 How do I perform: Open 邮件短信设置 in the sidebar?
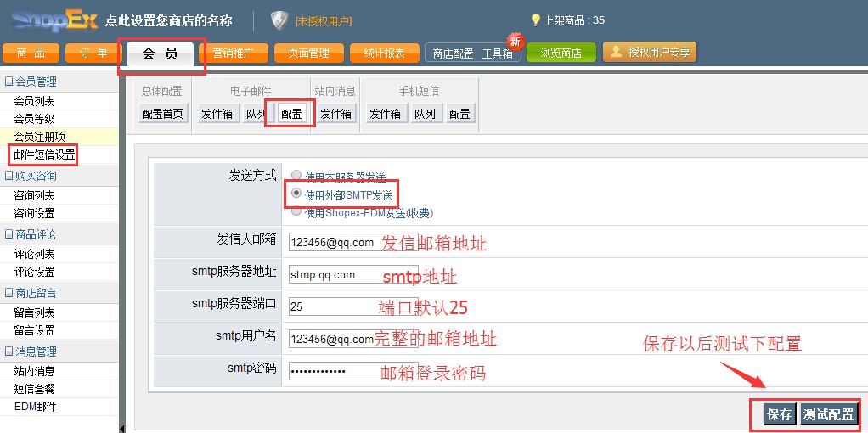pos(44,155)
